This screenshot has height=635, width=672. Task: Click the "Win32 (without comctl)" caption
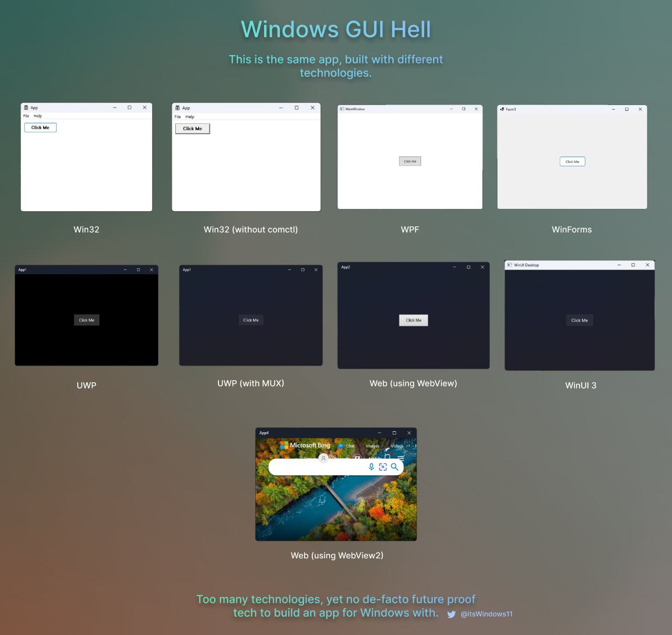point(251,230)
